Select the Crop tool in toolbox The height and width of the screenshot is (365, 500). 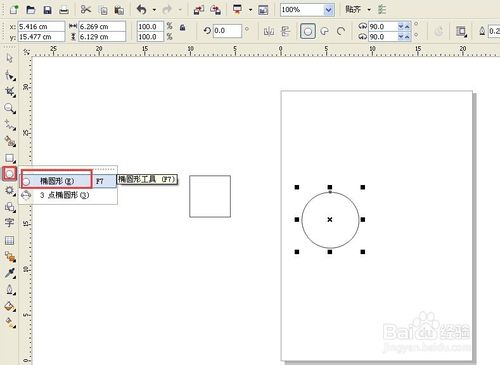click(x=10, y=92)
